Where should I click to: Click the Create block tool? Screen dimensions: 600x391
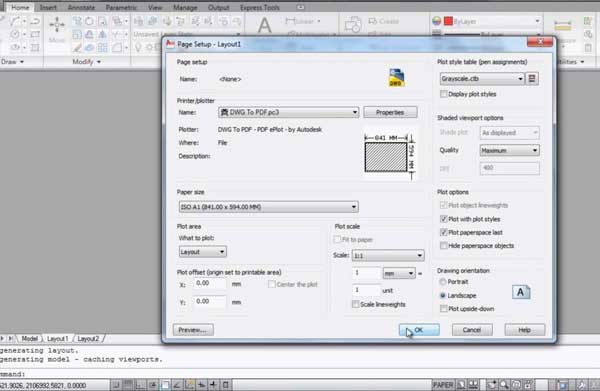[383, 21]
